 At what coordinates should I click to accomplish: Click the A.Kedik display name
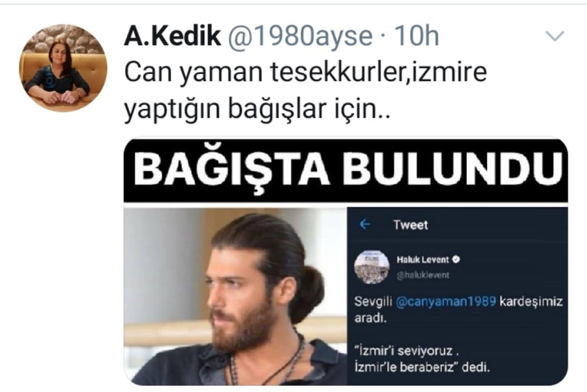(x=173, y=36)
